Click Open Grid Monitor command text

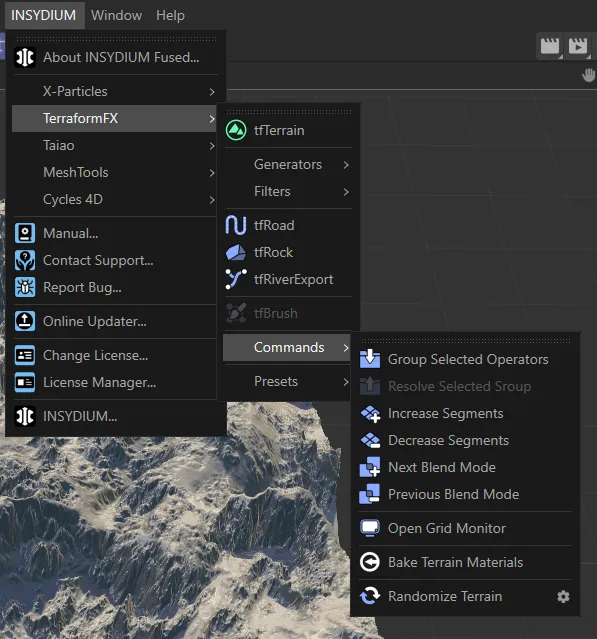point(447,528)
